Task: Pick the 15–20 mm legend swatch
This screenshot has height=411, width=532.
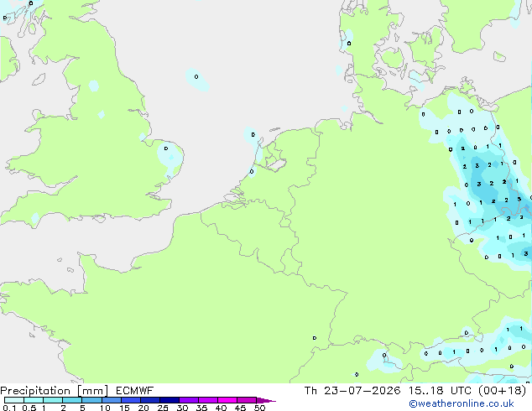Action: coord(130,400)
